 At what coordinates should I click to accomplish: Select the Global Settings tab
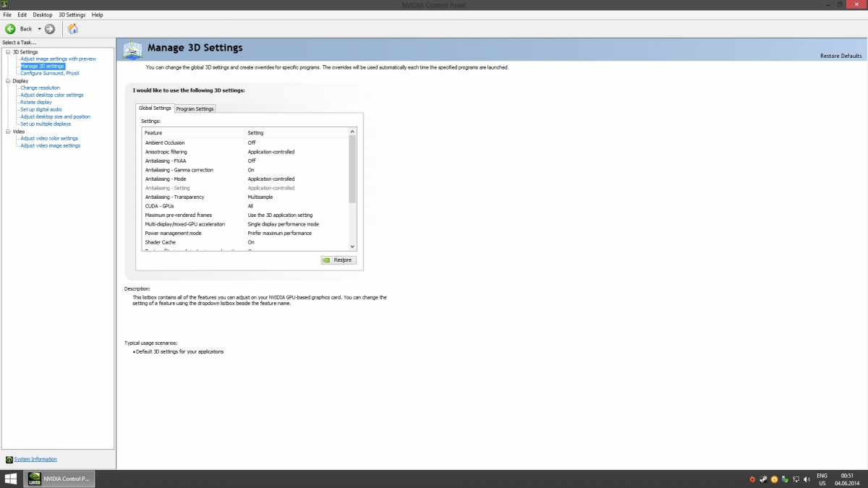155,108
